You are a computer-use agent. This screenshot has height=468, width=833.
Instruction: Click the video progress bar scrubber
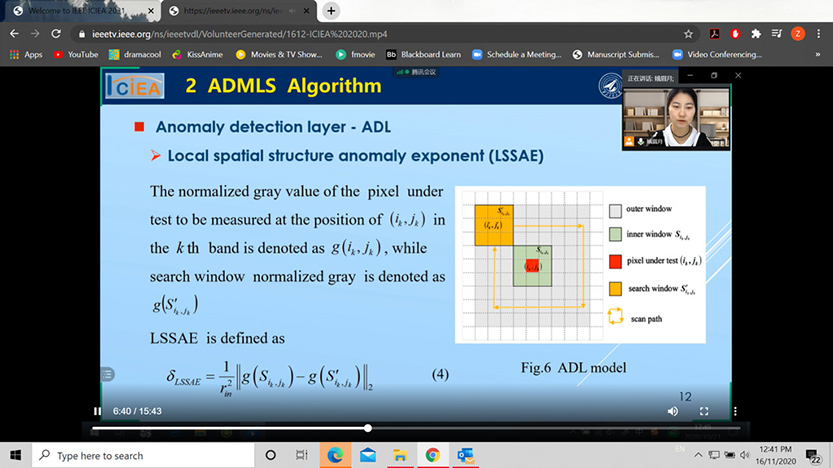368,428
